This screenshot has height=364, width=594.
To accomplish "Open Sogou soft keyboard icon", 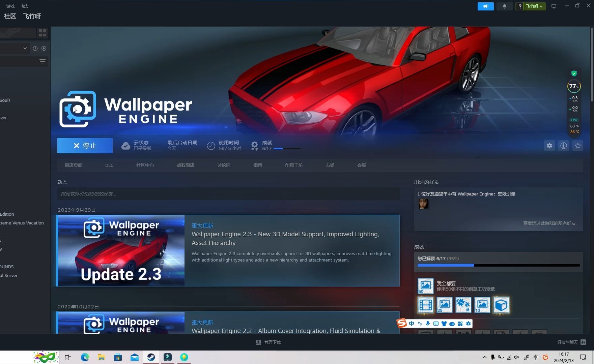I will point(436,324).
